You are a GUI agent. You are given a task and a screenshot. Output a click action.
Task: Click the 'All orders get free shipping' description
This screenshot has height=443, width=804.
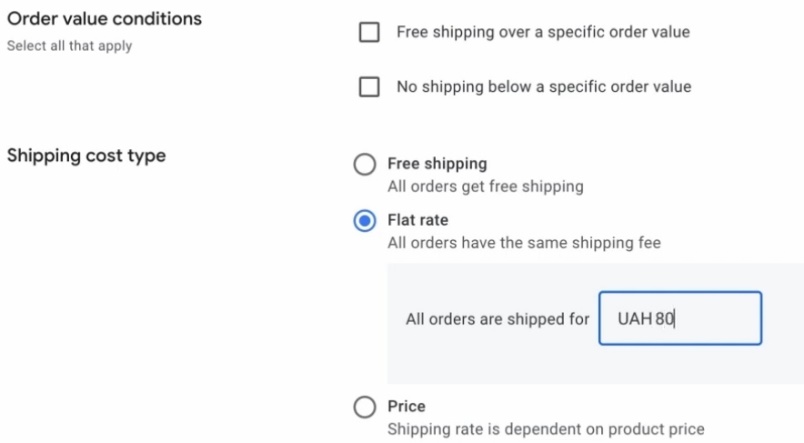tap(485, 186)
